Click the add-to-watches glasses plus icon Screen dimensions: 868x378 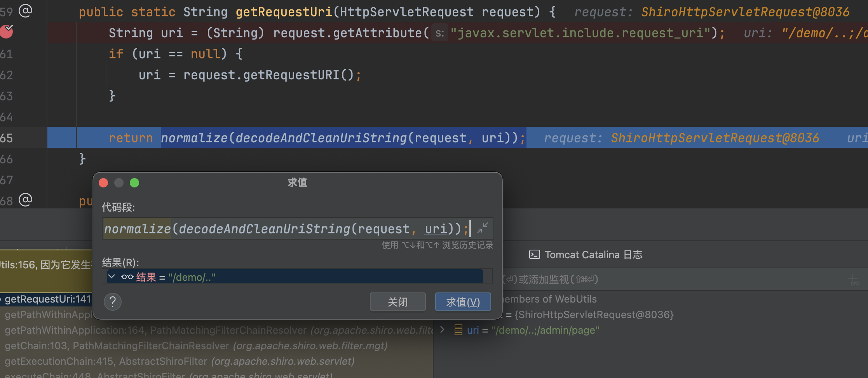[854, 280]
